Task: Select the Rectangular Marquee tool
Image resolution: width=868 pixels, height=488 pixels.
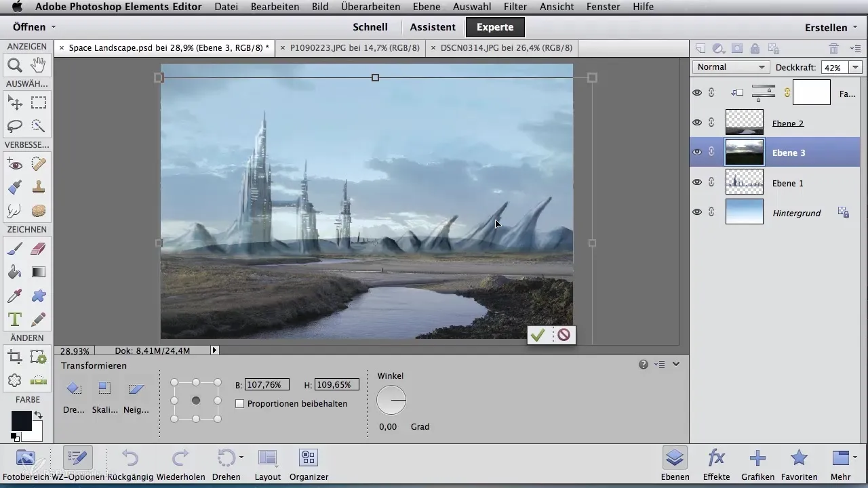Action: click(x=39, y=103)
